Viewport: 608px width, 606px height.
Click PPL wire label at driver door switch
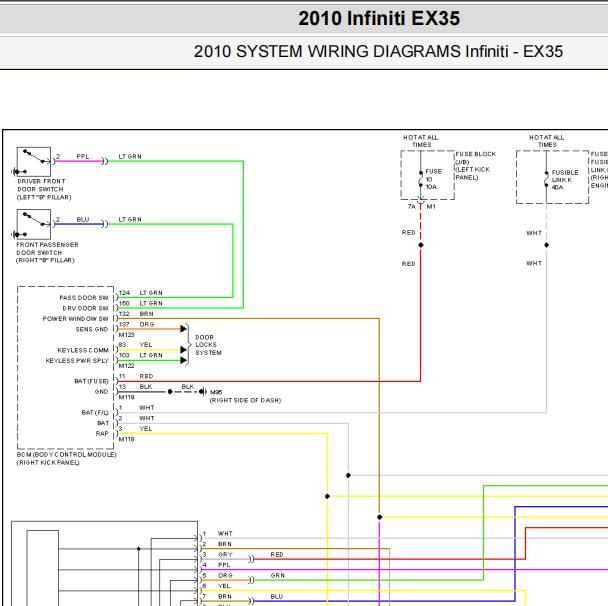point(83,156)
